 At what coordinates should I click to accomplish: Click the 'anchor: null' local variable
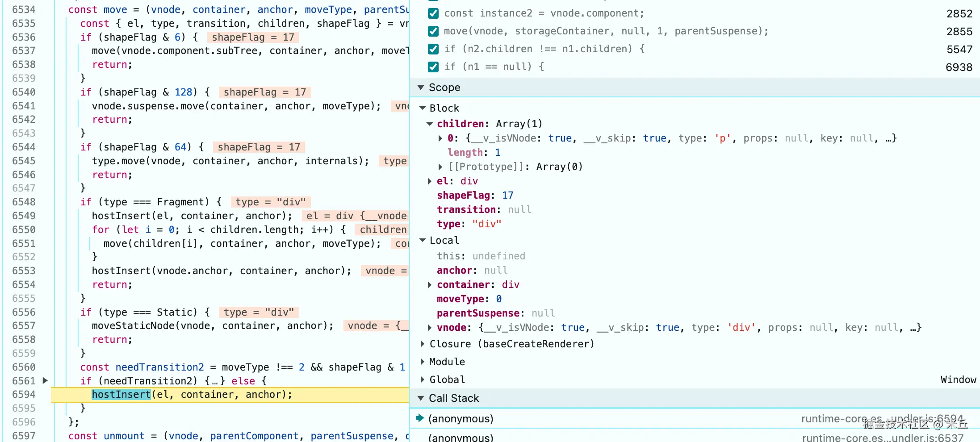[x=472, y=271]
